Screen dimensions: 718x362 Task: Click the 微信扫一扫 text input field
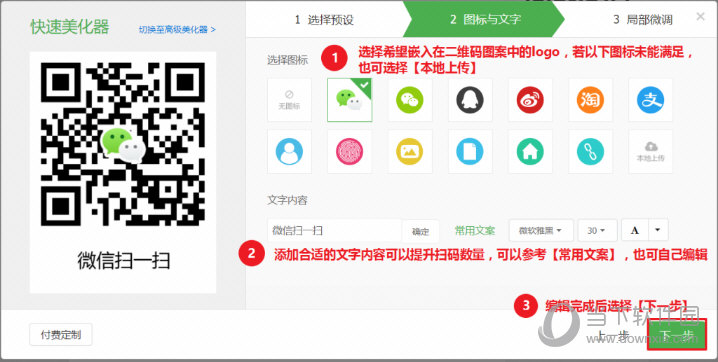[334, 231]
